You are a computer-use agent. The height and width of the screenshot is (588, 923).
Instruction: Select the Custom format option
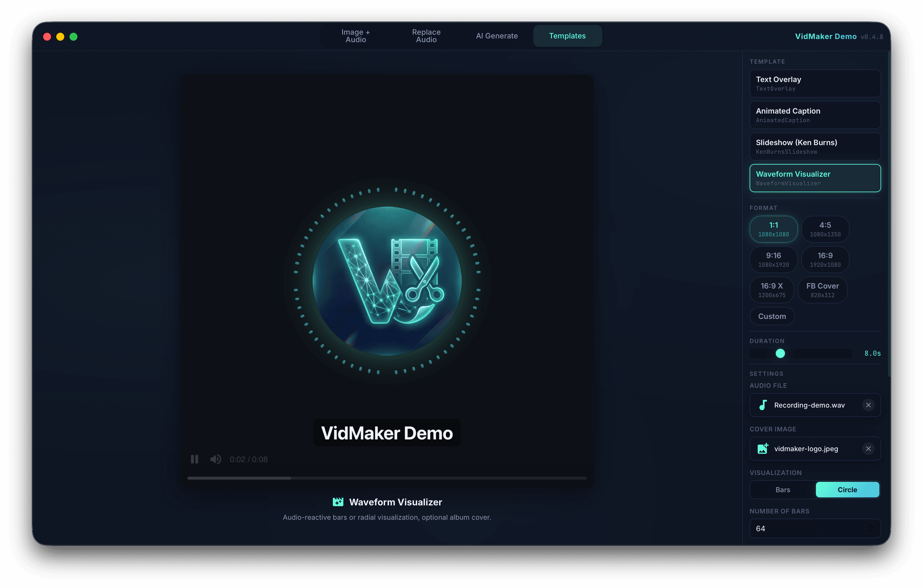click(x=772, y=316)
